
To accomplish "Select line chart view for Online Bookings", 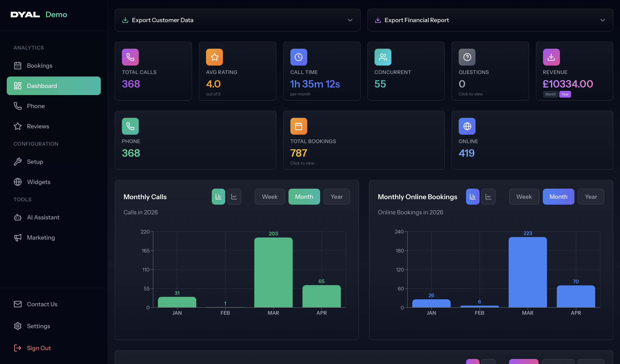I will (488, 197).
